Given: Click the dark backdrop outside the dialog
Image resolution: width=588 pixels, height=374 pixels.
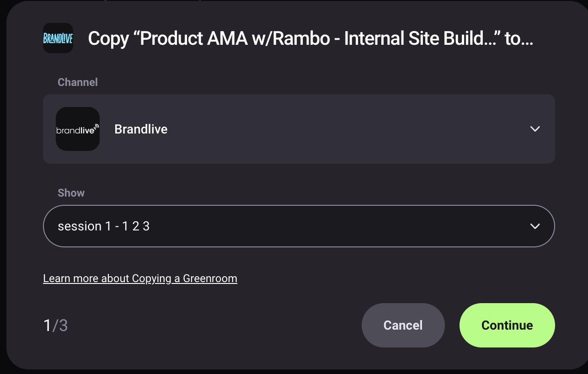Looking at the screenshot, I should [3, 183].
